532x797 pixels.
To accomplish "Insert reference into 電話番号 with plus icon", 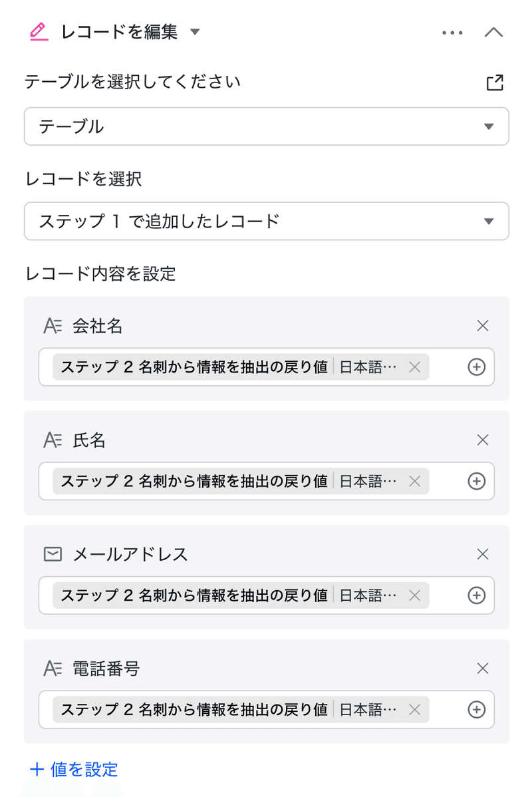I will (476, 710).
